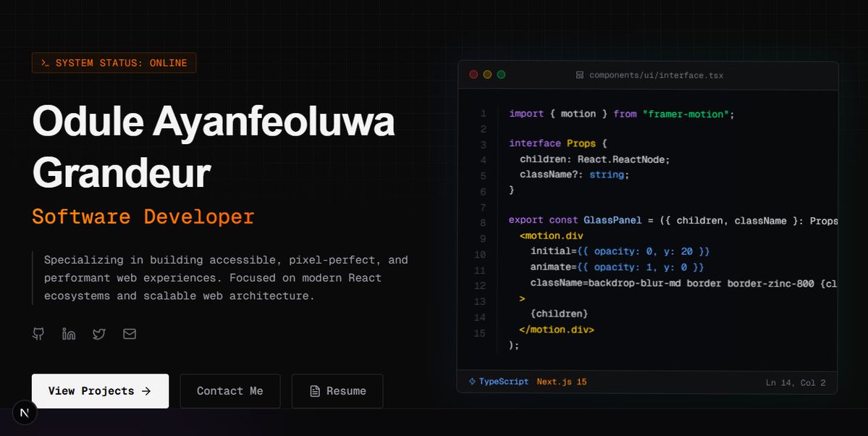Click the TypeScript label in the status bar
Viewport: 868px width, 436px height.
coord(502,382)
